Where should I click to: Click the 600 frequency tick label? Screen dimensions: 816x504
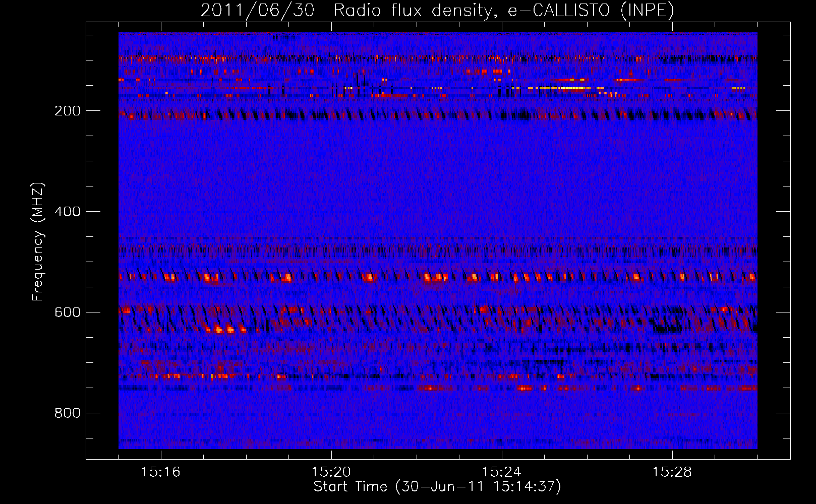[x=68, y=312]
